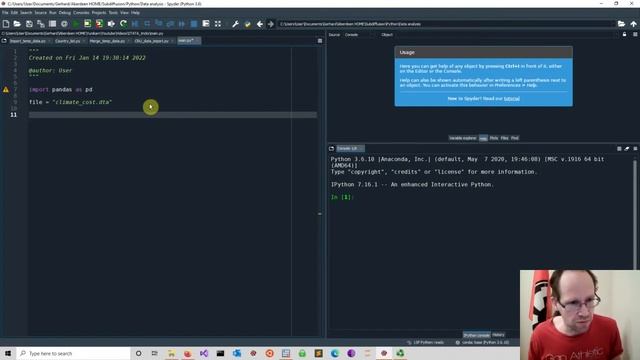Run current cell and advance
The height and width of the screenshot is (360, 640).
(99, 24)
